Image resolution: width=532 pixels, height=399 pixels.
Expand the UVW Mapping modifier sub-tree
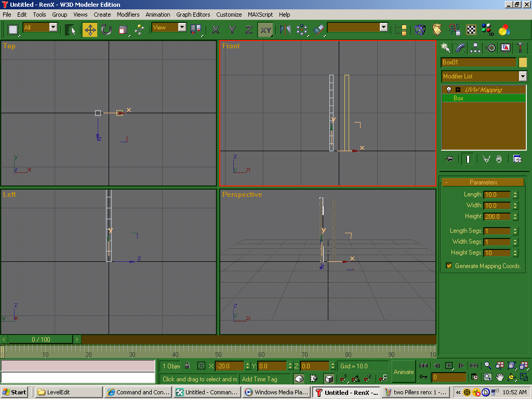[x=458, y=90]
